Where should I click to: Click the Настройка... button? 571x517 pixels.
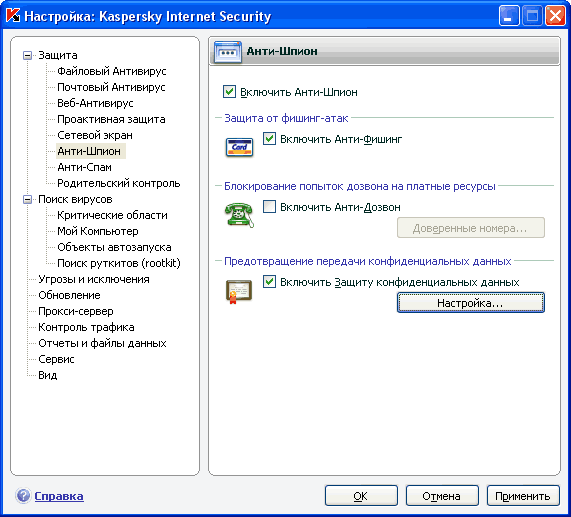pyautogui.click(x=470, y=303)
